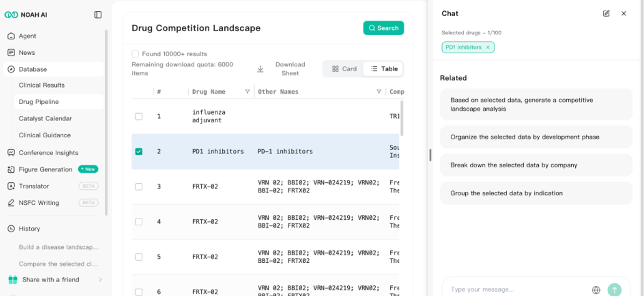Click the Agent home icon
This screenshot has height=296, width=644.
coord(11,36)
